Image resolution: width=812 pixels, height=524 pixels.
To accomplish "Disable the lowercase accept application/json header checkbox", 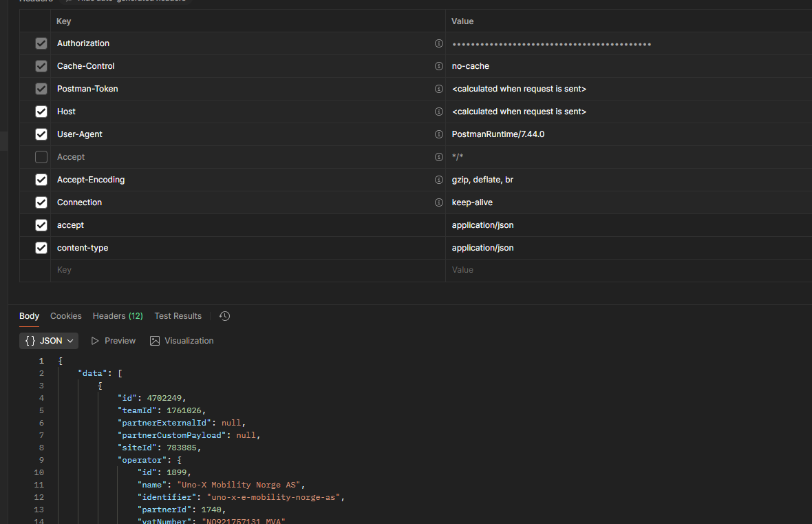I will [x=41, y=225].
